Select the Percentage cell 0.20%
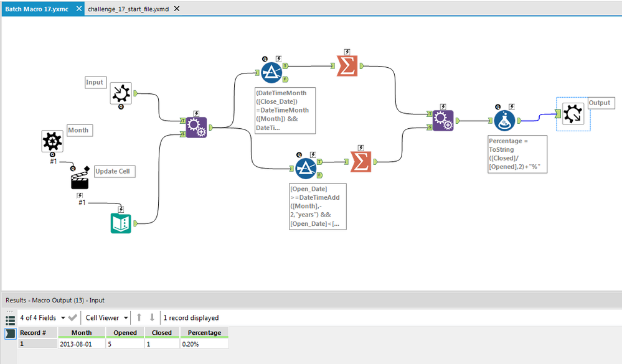This screenshot has width=622, height=364. tap(204, 343)
